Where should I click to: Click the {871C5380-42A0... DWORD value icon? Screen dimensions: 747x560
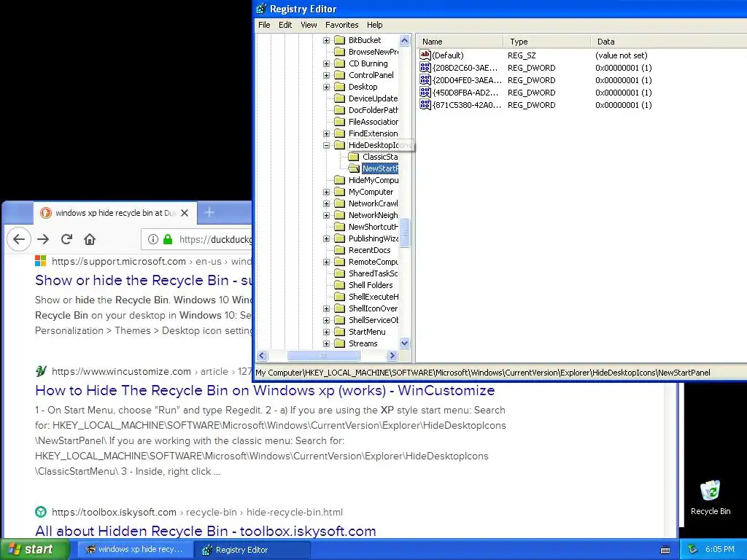click(425, 104)
